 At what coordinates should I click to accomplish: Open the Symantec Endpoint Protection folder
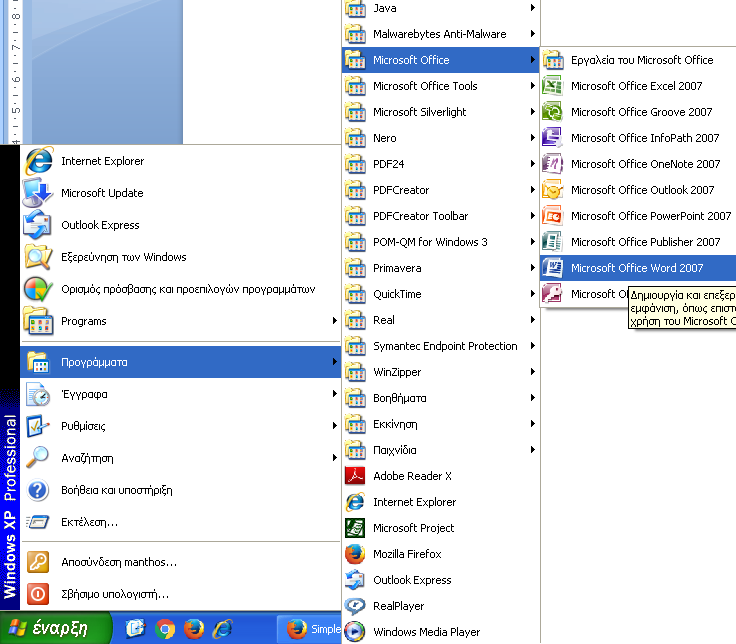coord(441,346)
